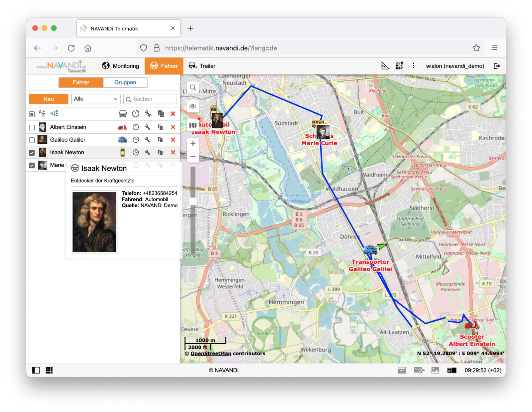Click the NAVANDi Telematik logo
The height and width of the screenshot is (412, 532).
[62, 66]
